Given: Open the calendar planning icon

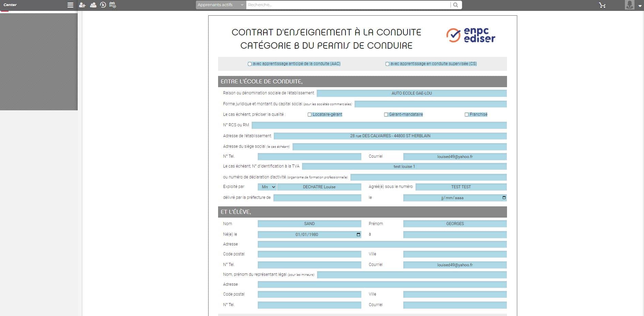Looking at the screenshot, I should [x=113, y=5].
